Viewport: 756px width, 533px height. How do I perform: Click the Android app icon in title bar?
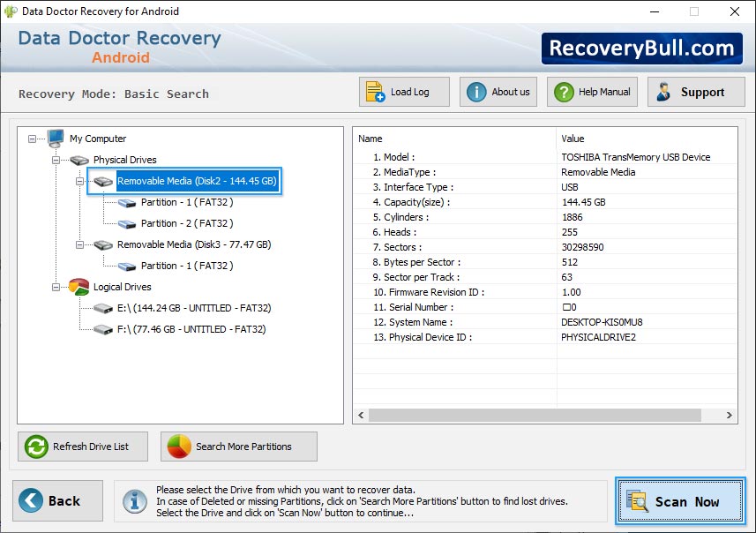click(11, 11)
